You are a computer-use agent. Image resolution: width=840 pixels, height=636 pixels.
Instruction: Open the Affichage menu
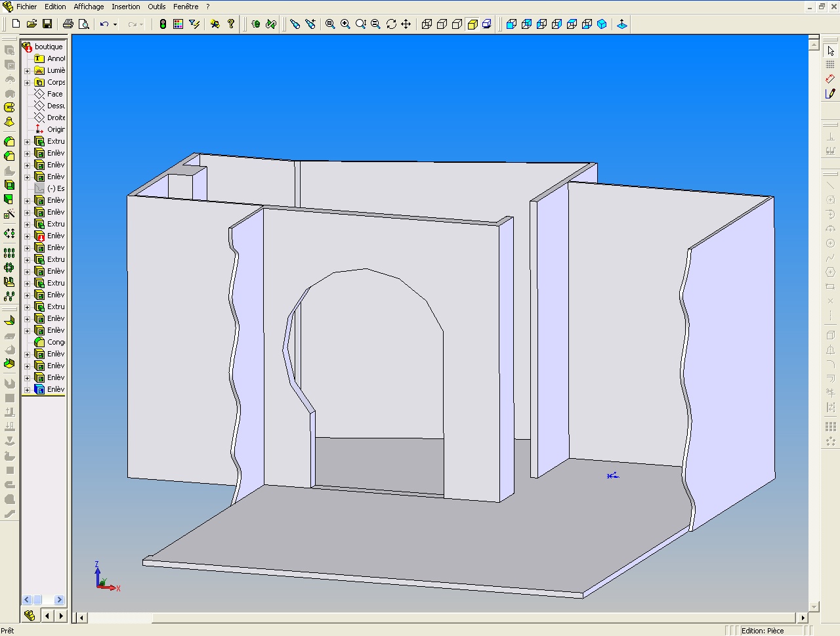[x=89, y=7]
